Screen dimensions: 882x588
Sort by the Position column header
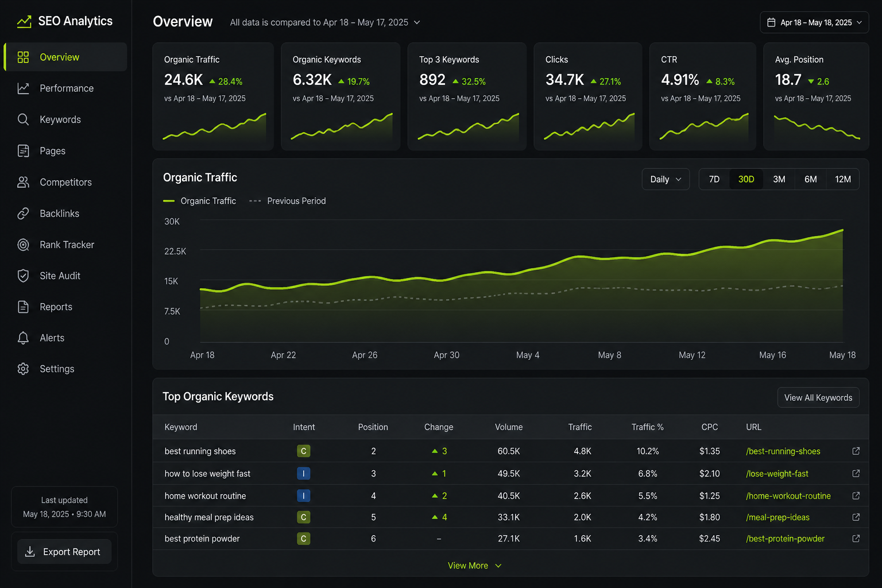pos(373,427)
